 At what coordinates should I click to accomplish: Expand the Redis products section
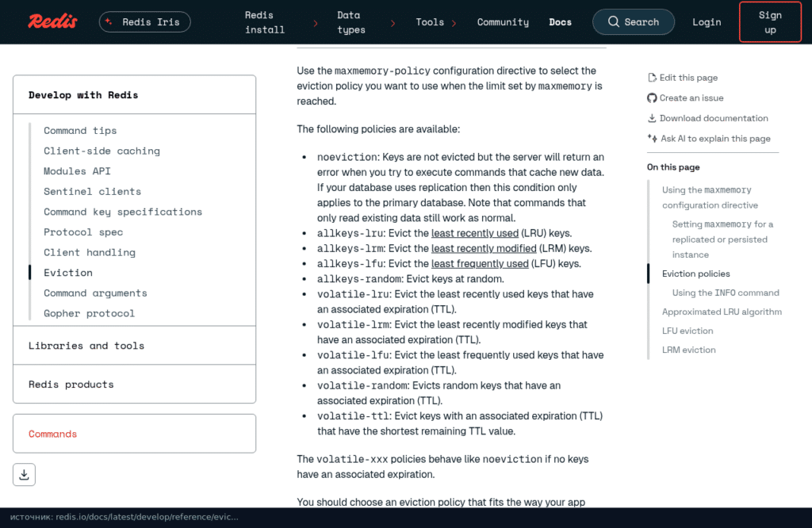click(134, 385)
